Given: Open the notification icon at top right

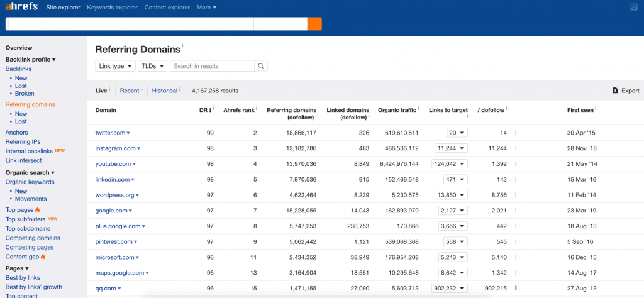Looking at the screenshot, I should tap(634, 7).
